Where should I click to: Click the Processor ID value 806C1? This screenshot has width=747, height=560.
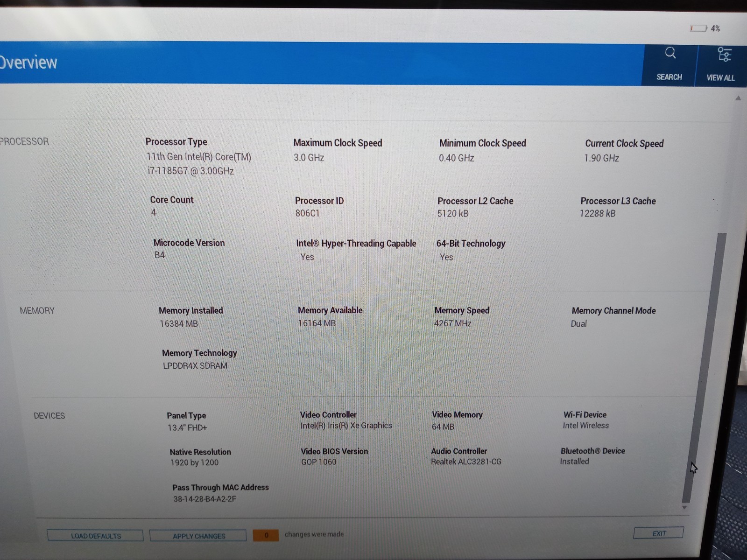(307, 213)
